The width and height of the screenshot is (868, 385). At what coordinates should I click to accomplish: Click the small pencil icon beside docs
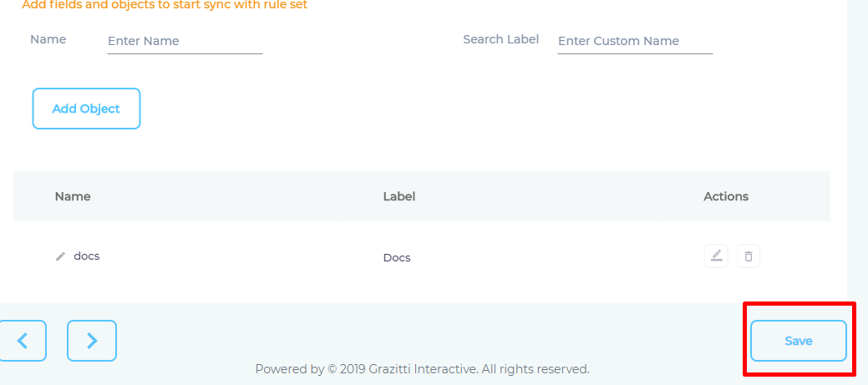point(60,256)
